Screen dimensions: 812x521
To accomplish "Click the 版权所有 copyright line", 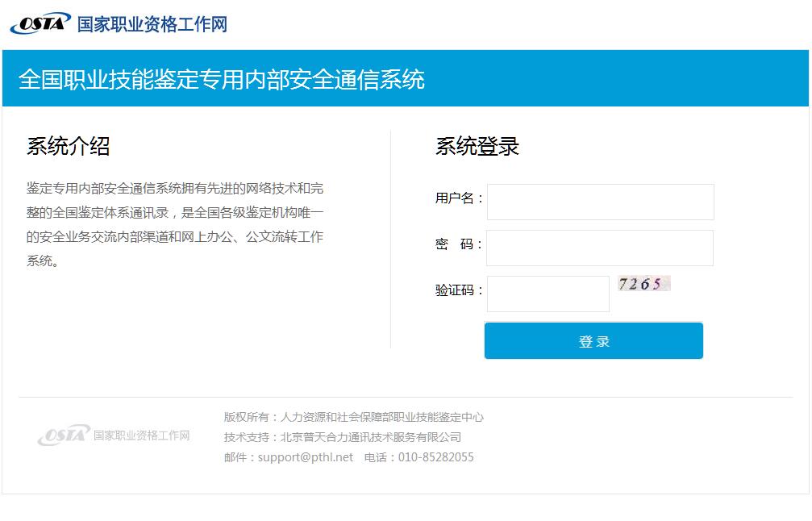I will (354, 417).
